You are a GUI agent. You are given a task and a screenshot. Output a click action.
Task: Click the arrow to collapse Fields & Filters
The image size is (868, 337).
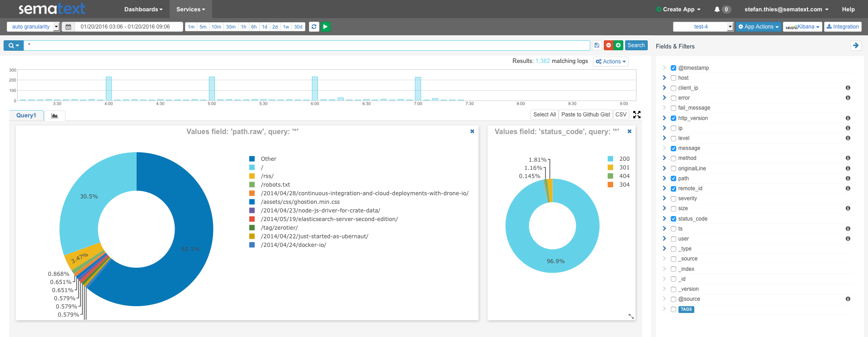click(855, 45)
